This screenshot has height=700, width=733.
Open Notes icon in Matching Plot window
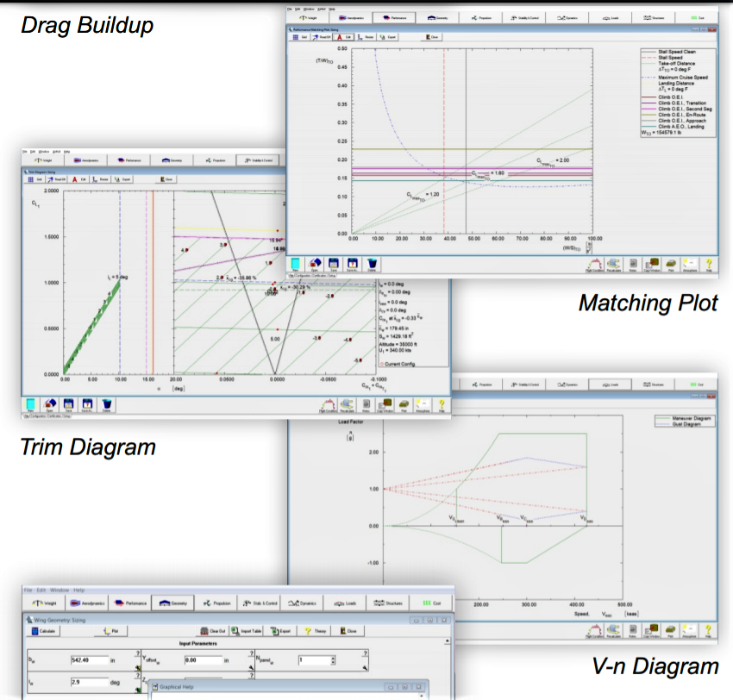(633, 265)
